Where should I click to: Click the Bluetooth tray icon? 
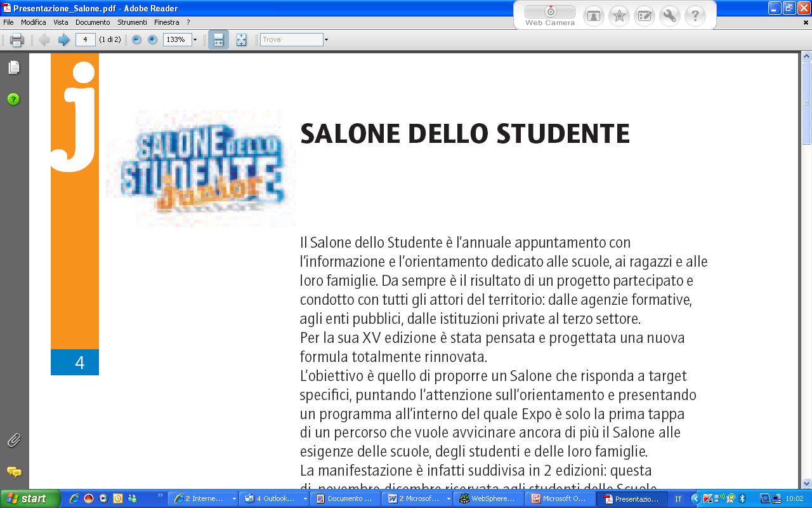(742, 498)
